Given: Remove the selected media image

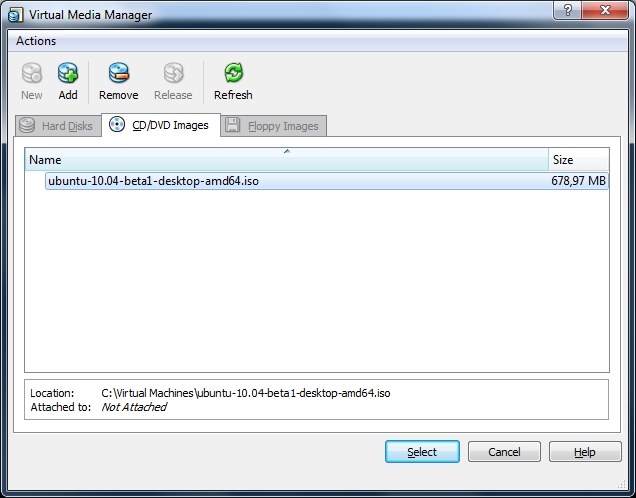Looking at the screenshot, I should 119,81.
